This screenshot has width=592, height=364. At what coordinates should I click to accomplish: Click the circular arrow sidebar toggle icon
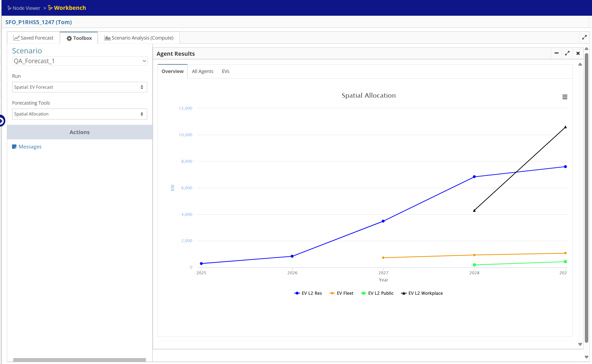point(2,121)
